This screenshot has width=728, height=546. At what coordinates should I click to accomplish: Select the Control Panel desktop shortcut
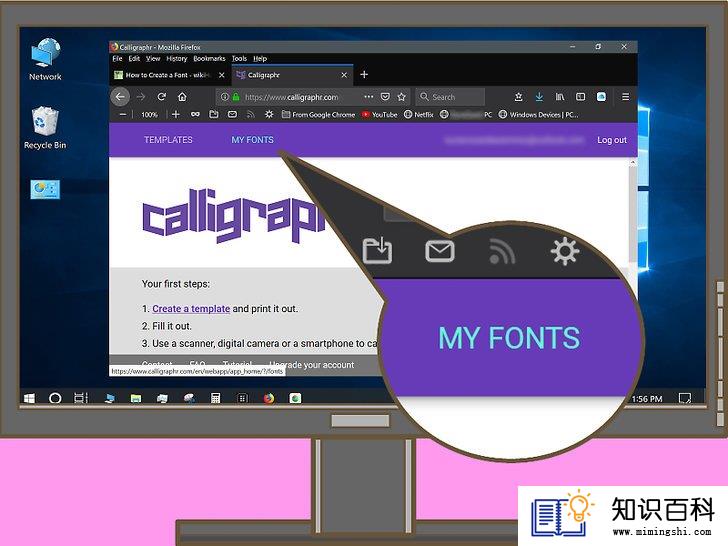click(x=45, y=189)
